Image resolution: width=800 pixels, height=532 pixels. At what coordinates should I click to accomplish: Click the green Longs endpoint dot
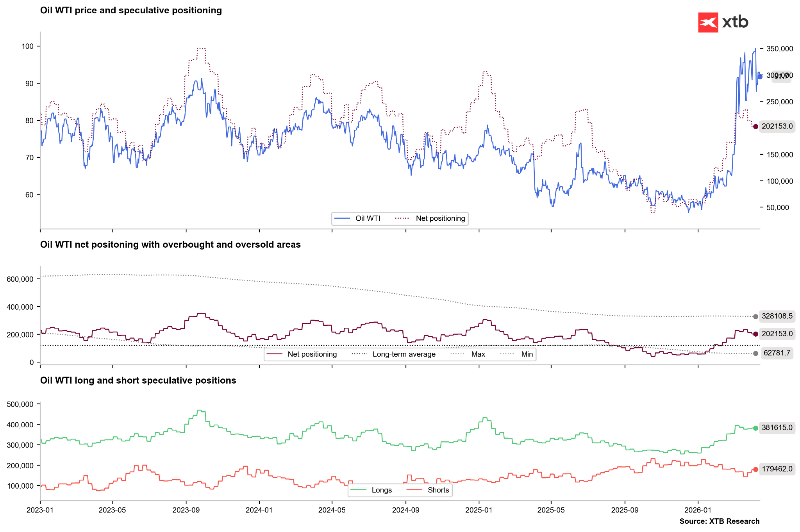click(x=756, y=428)
